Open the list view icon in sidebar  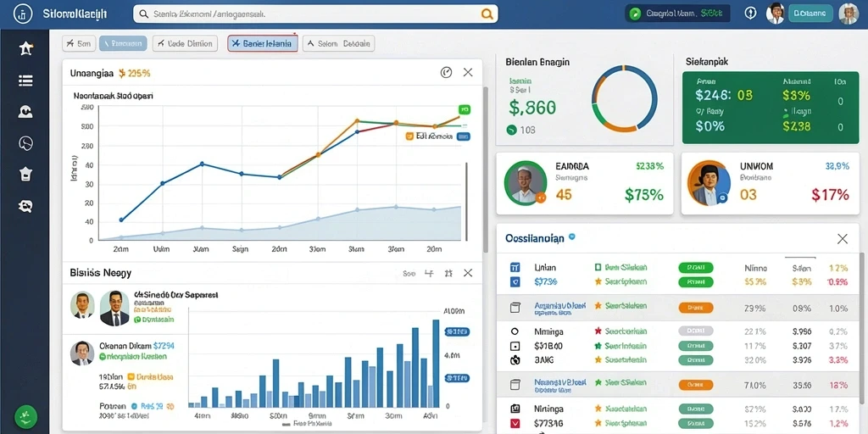[25, 81]
